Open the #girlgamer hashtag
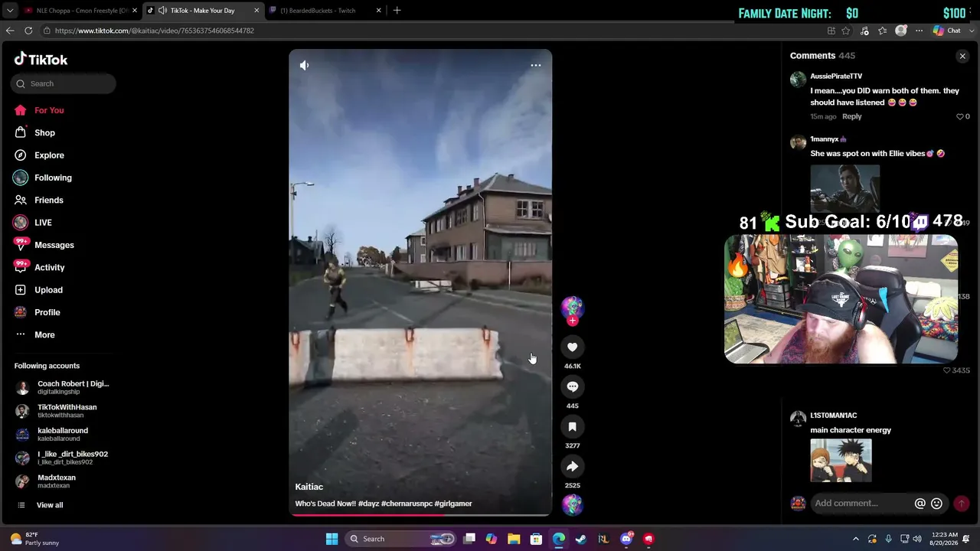This screenshot has width=980, height=551. point(453,504)
